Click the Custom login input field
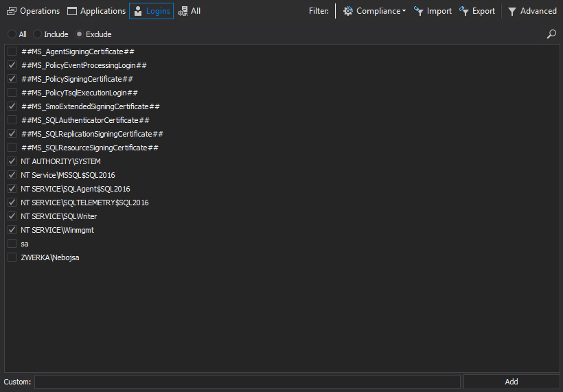Viewport: 563px width, 392px height. coord(247,382)
